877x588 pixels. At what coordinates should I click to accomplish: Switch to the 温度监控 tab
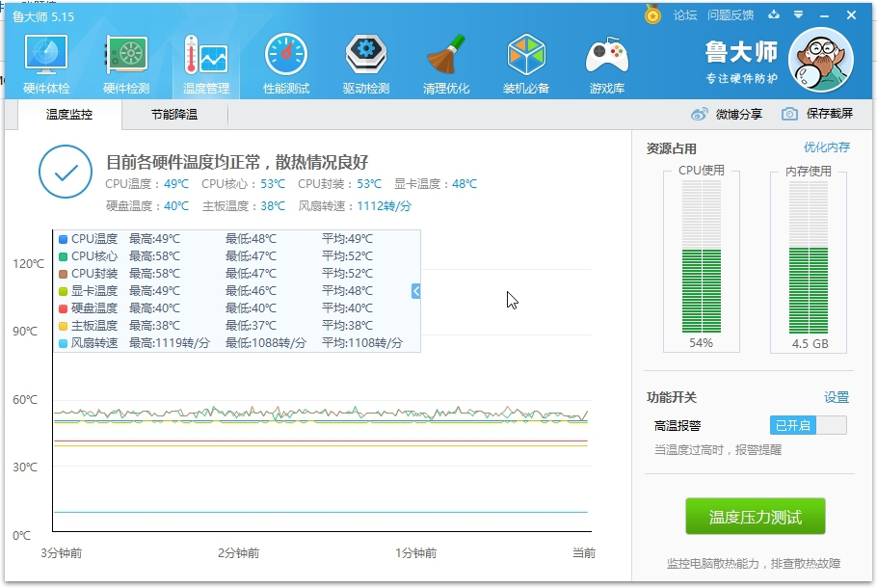pyautogui.click(x=69, y=114)
